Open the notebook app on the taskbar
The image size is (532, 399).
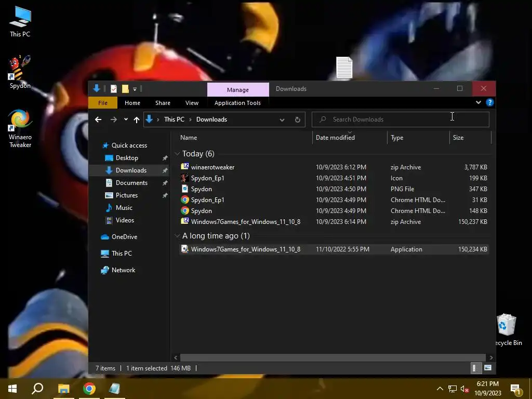(x=115, y=389)
